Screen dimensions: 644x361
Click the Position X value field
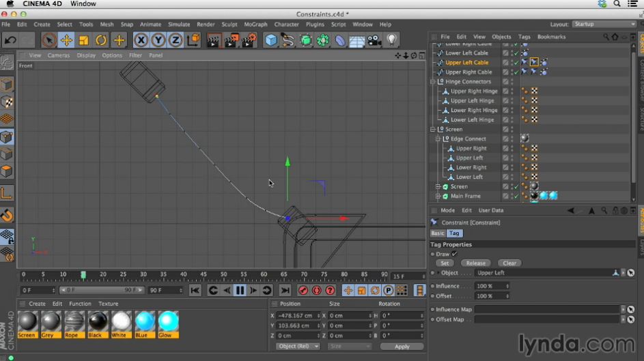tap(297, 315)
